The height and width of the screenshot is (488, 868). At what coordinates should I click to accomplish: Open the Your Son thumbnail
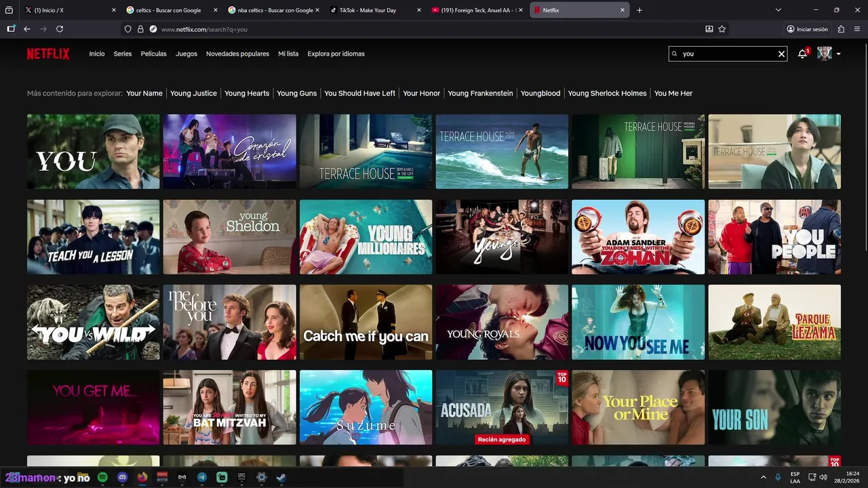tap(774, 407)
